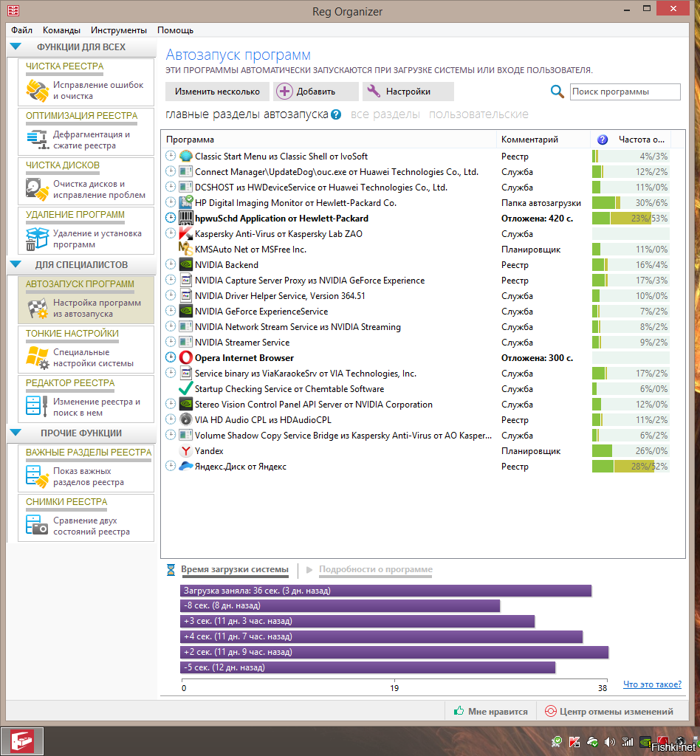Image resolution: width=700 pixels, height=756 pixels.
Task: Click the Classic Start Menu shell icon
Action: pyautogui.click(x=185, y=157)
